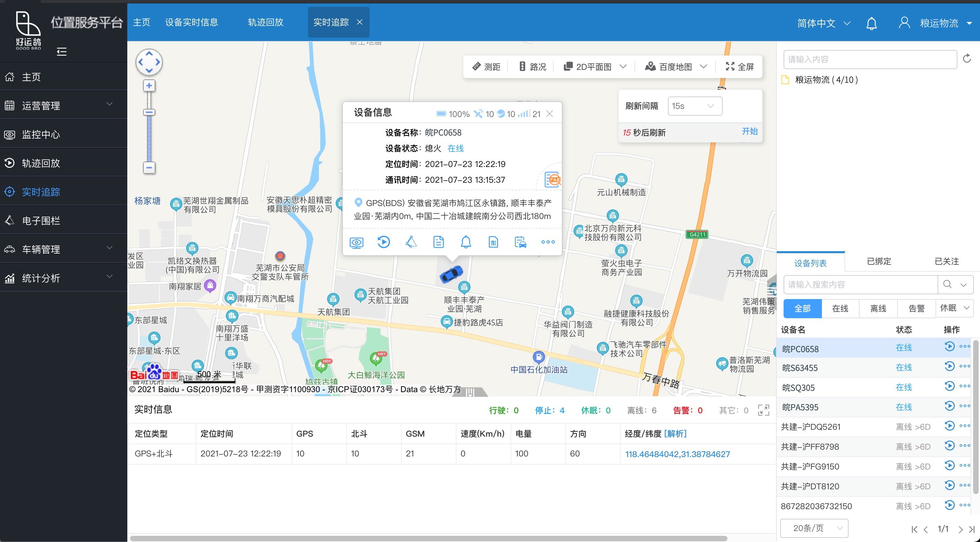Screen dimensions: 980x542
Task: Open geofence icon in device popup
Action: [x=411, y=242]
